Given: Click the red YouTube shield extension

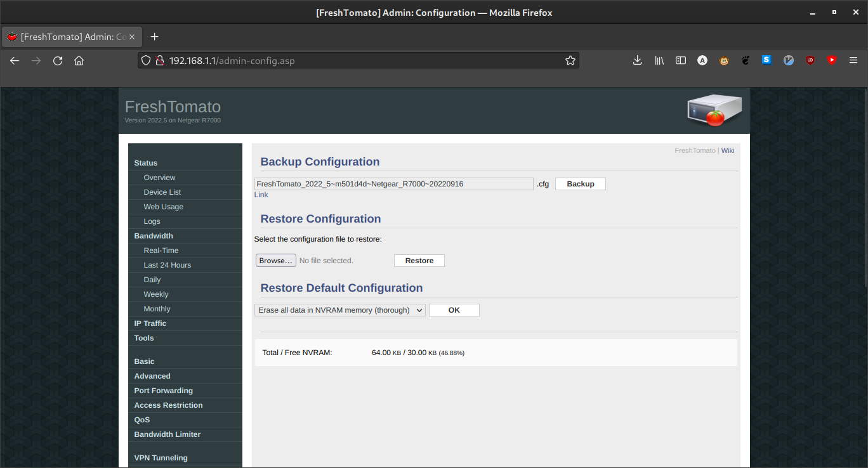Looking at the screenshot, I should pos(832,60).
